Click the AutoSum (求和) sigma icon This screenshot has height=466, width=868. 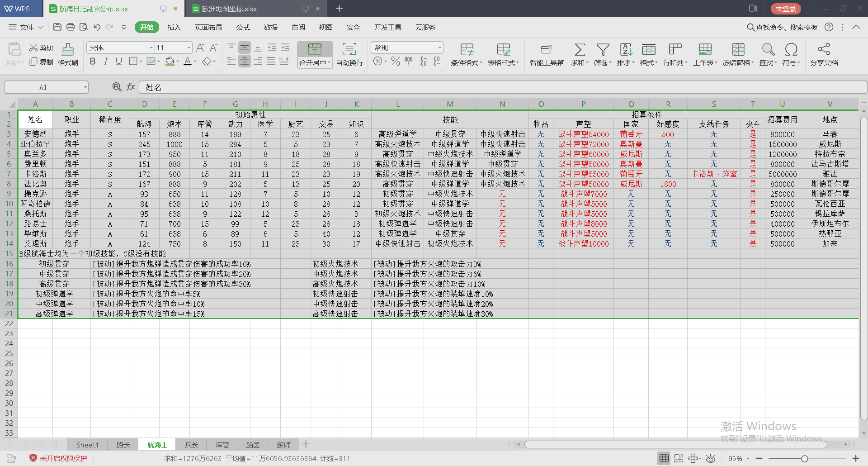580,49
